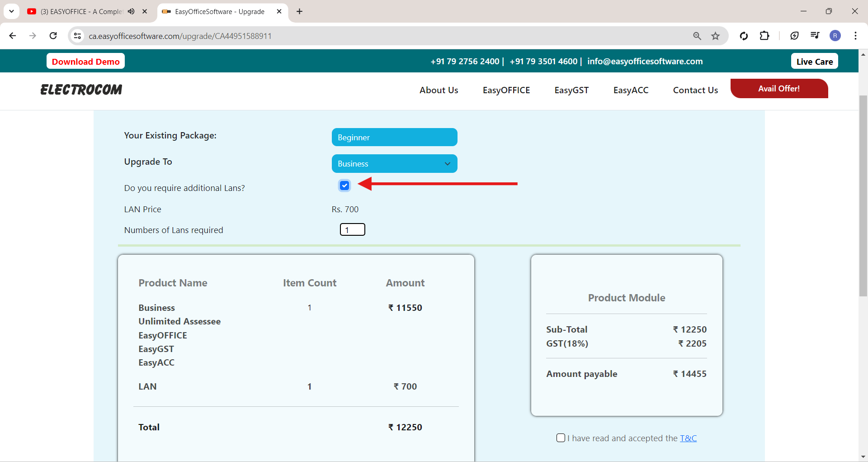
Task: Open the site information icon
Action: [x=78, y=36]
